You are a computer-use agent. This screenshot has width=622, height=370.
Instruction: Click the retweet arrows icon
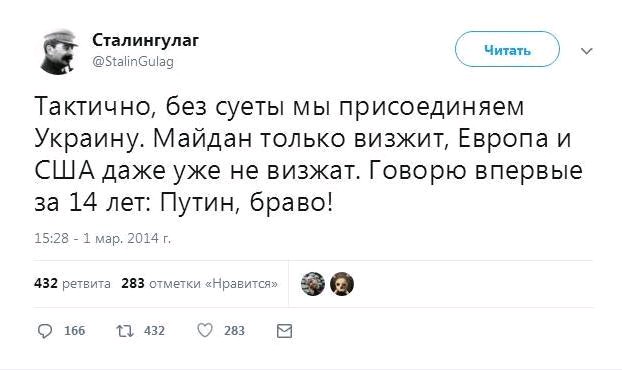point(125,331)
